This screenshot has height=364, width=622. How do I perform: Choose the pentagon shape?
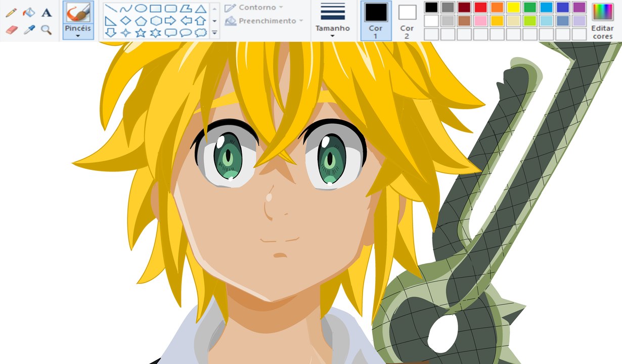pyautogui.click(x=141, y=21)
